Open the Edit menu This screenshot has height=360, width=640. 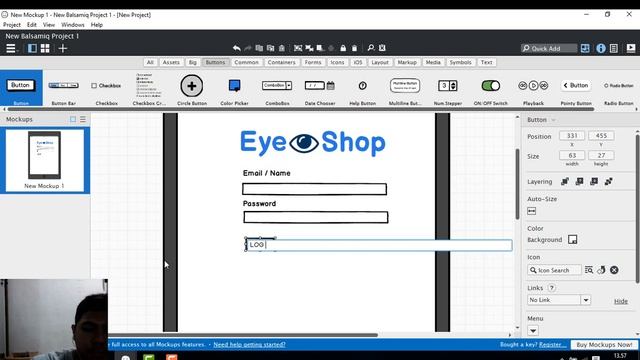32,25
